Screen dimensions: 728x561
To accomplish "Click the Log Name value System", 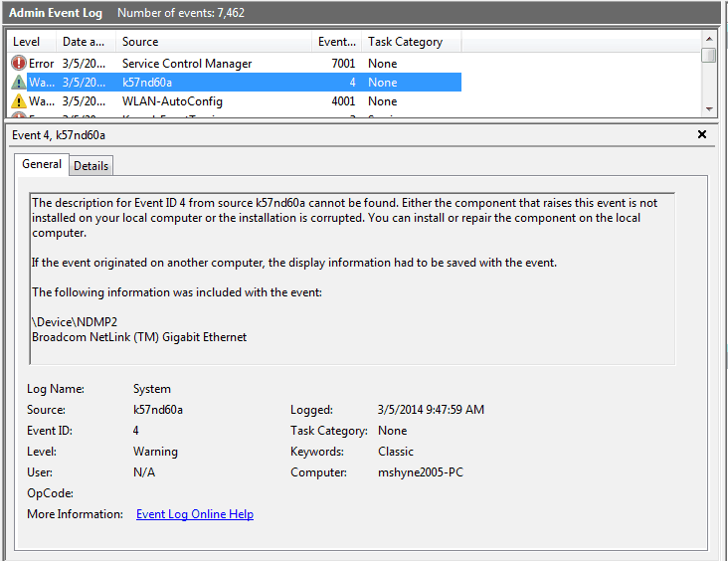I will 152,389.
